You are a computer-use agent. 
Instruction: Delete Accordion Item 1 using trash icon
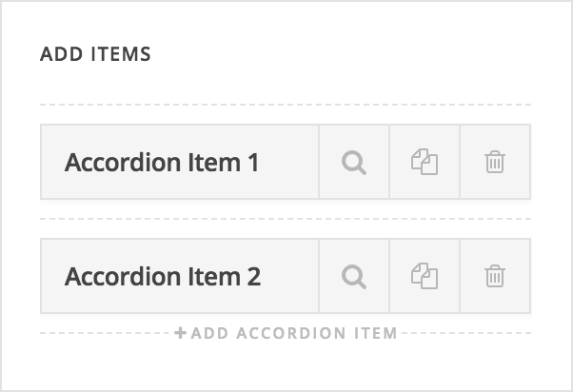pyautogui.click(x=495, y=162)
